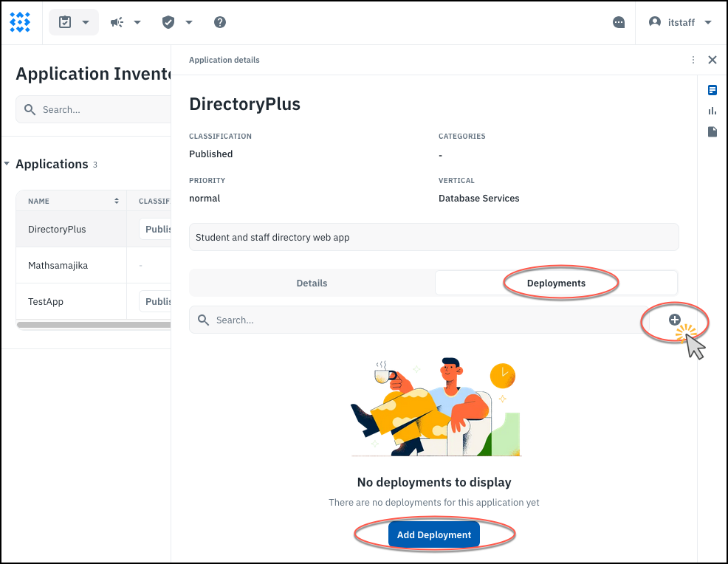Image resolution: width=728 pixels, height=564 pixels.
Task: Open the blank document side panel icon
Action: [712, 131]
